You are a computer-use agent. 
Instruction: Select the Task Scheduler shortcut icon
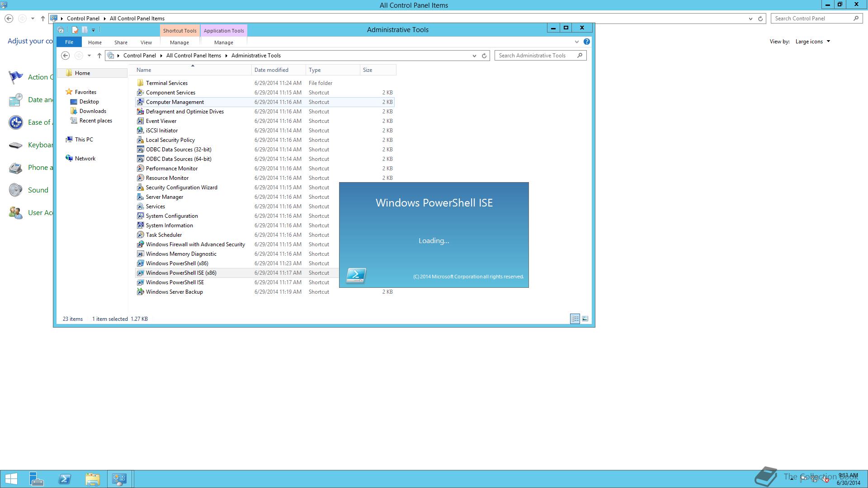pos(140,235)
